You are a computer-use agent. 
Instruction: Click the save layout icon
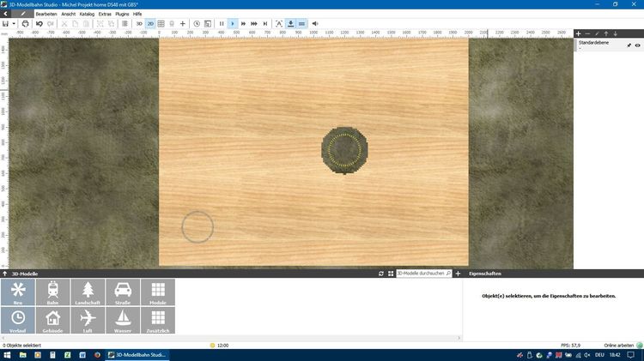coord(5,24)
